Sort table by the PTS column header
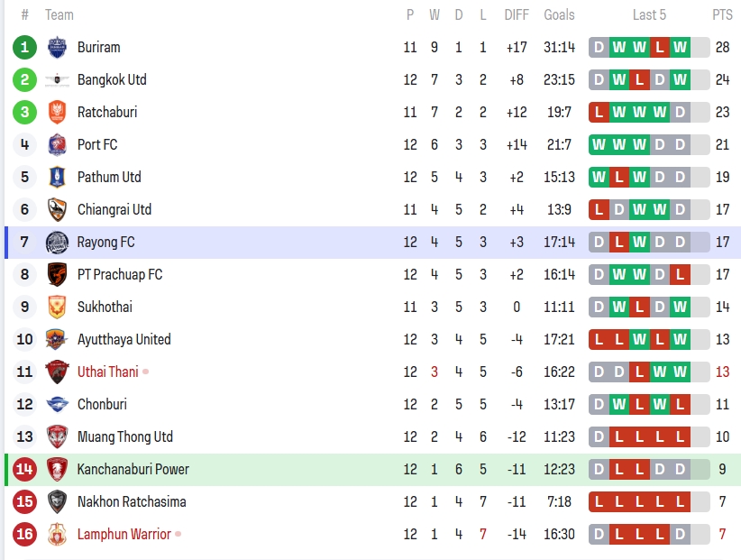This screenshot has height=560, width=741. pos(722,14)
